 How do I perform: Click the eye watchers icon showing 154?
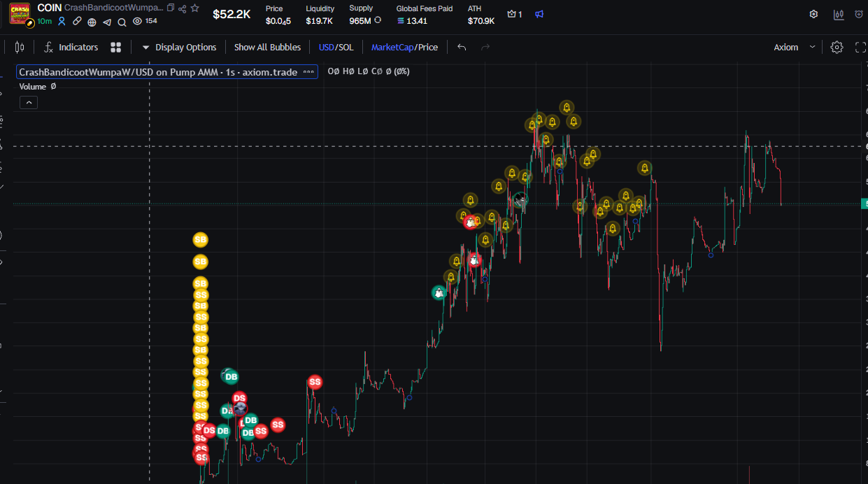pyautogui.click(x=138, y=21)
